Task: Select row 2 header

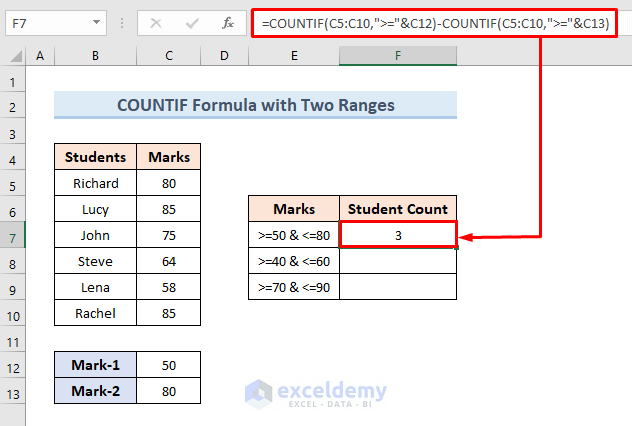Action: 12,107
